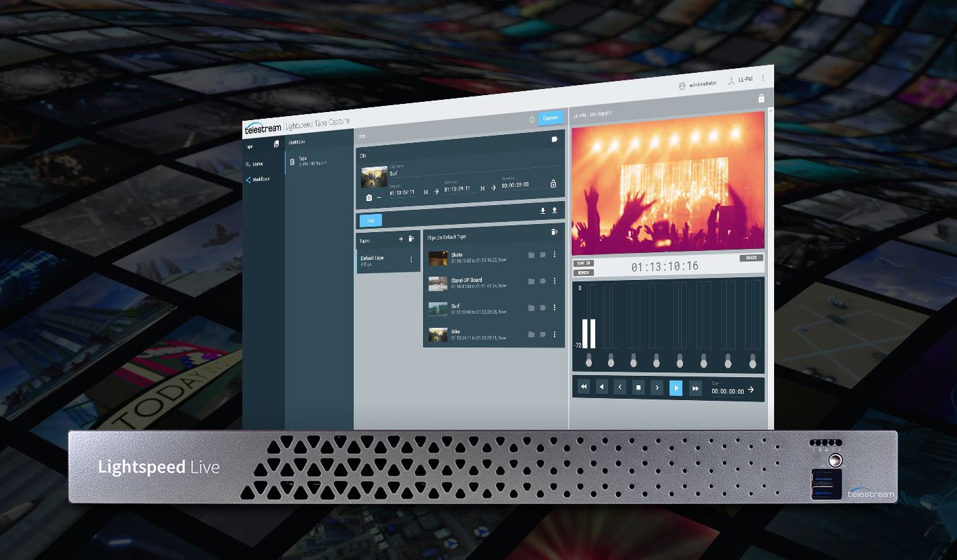
Task: Set Mark In with the skip-to-start icon
Action: (x=426, y=192)
